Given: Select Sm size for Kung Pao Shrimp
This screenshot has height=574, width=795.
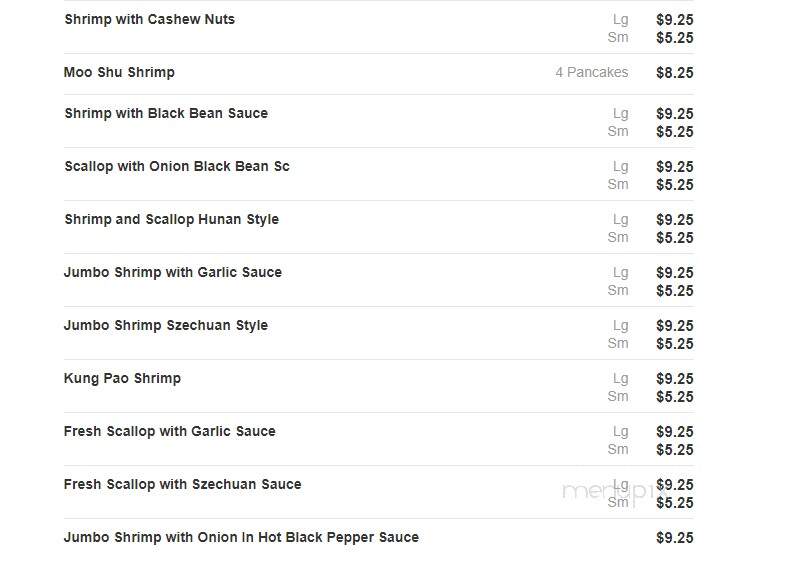Looking at the screenshot, I should [618, 397].
